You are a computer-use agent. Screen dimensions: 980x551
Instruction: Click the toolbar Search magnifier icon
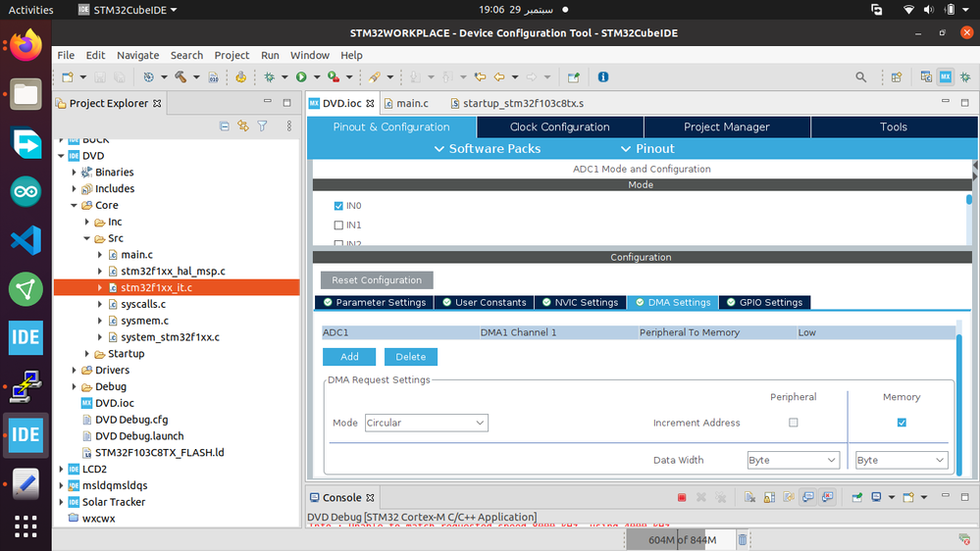860,76
